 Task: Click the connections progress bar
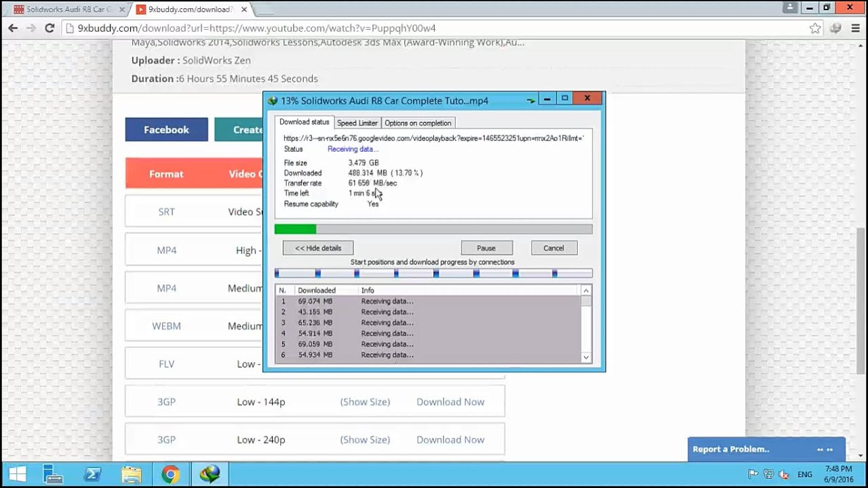click(433, 273)
